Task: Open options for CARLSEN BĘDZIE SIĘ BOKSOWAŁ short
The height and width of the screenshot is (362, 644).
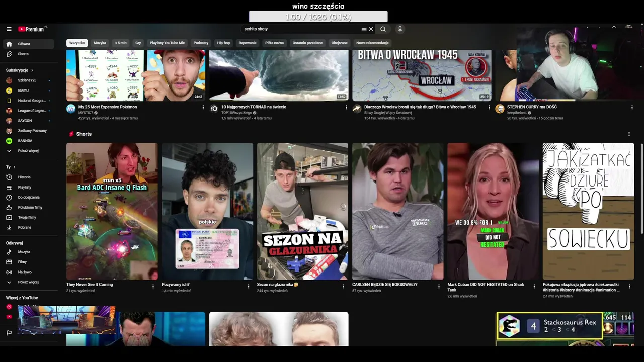Action: (439, 286)
